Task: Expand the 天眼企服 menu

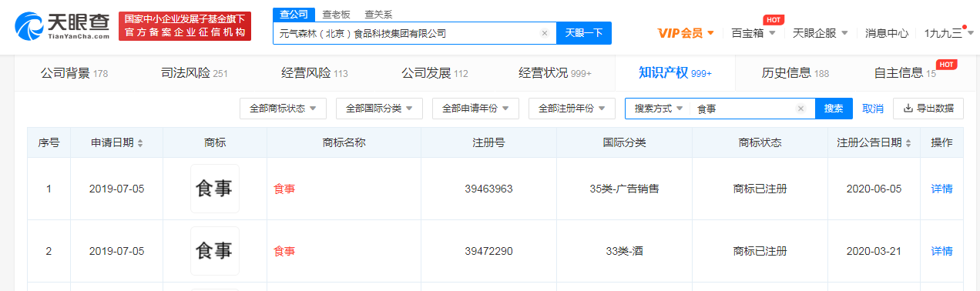Action: coord(821,33)
